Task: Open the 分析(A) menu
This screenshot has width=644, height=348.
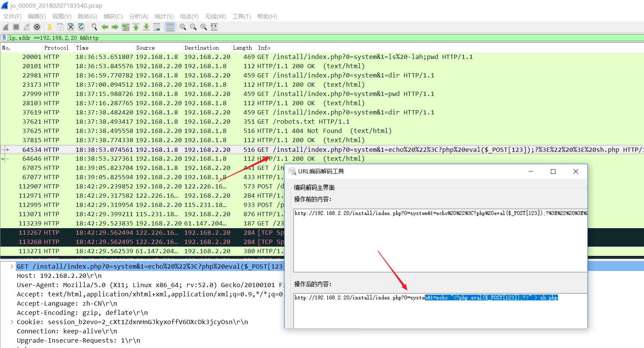Action: 139,16
